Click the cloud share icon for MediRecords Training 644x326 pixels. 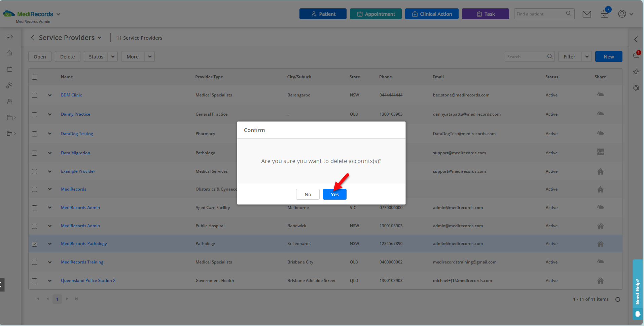[600, 261]
